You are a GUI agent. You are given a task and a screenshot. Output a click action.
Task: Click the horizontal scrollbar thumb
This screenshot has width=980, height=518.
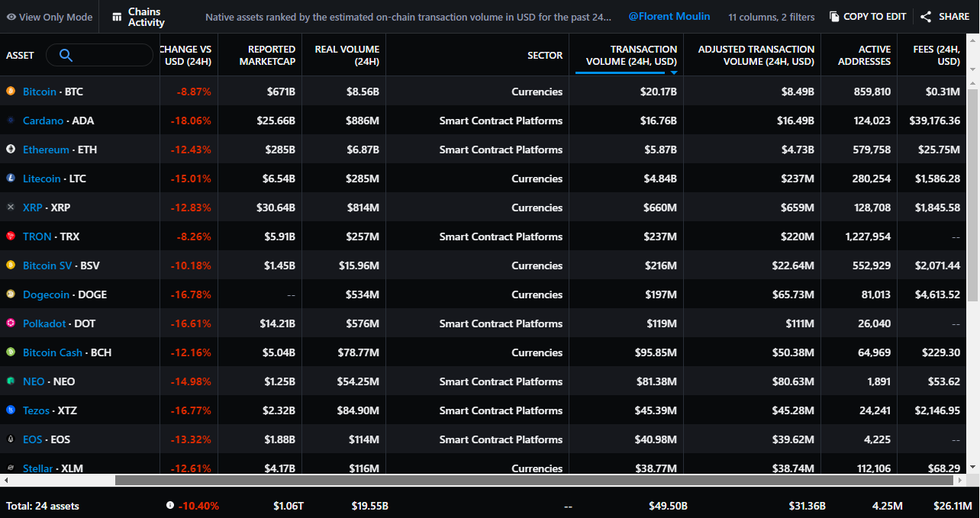click(x=534, y=481)
